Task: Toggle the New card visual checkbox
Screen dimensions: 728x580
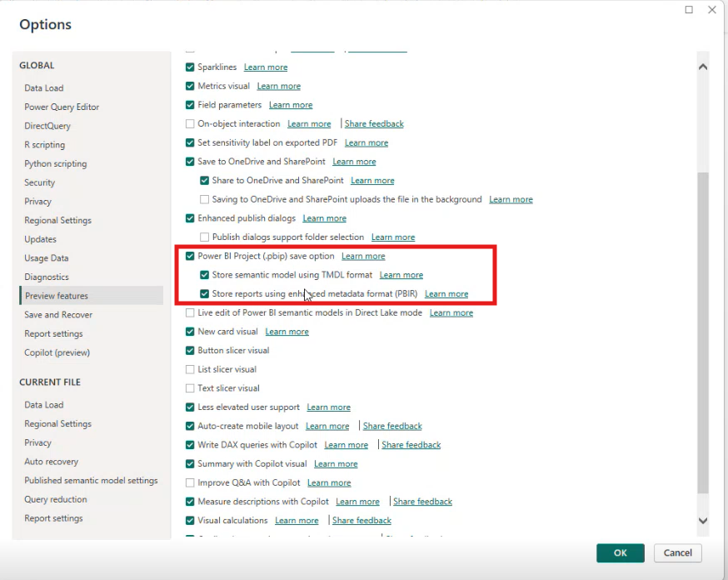Action: point(190,332)
